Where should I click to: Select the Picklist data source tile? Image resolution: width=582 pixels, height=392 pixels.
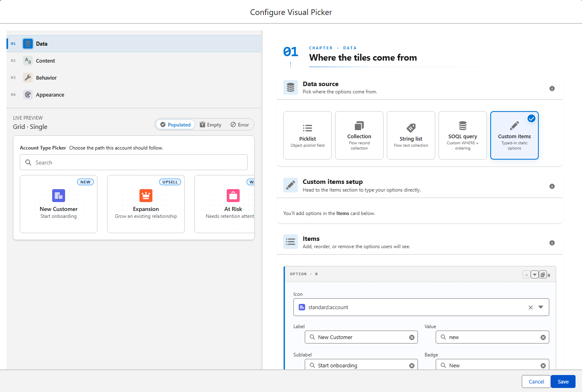[x=308, y=135]
